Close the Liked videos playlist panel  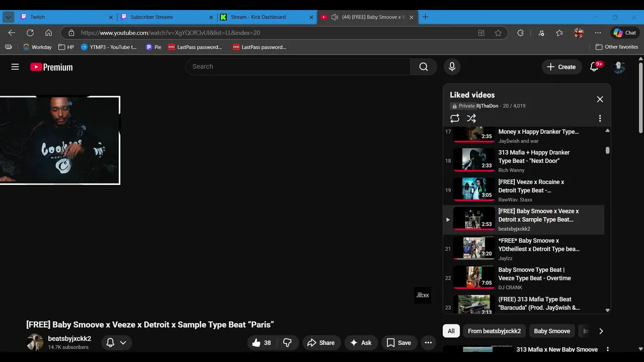[600, 100]
